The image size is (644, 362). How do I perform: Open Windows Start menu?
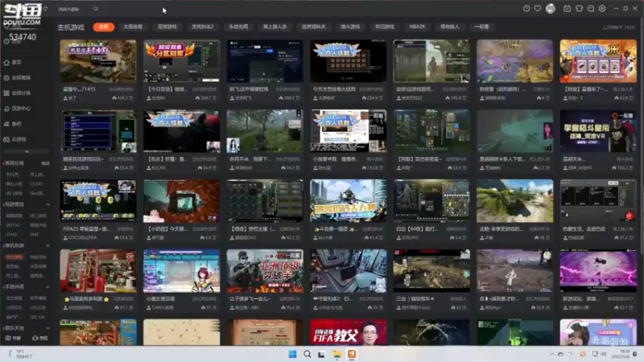292,354
